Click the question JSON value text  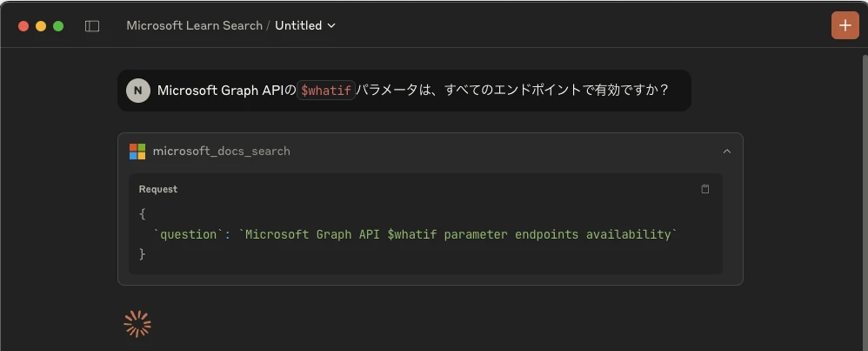click(457, 234)
